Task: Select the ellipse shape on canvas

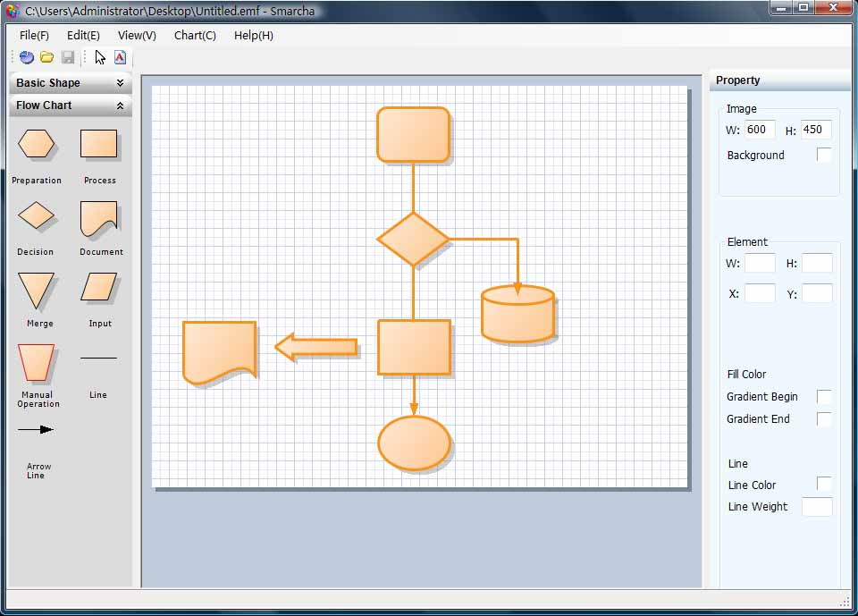Action: tap(414, 443)
